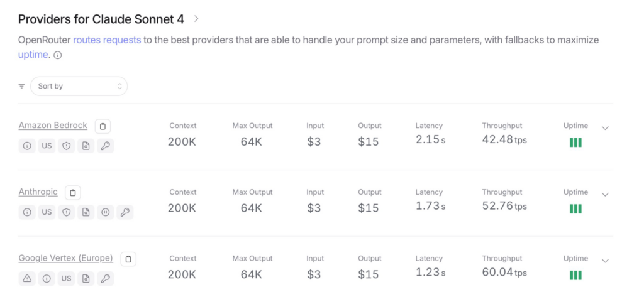Click the info icon next to uptime text
The height and width of the screenshot is (297, 644).
58,55
